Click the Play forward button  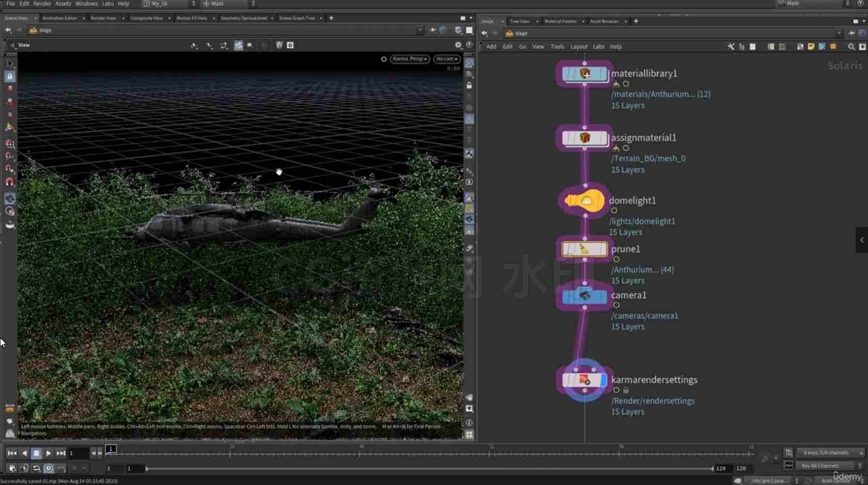coord(48,453)
